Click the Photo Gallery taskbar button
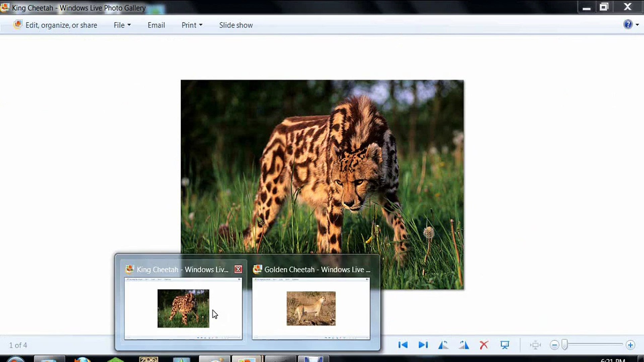The width and height of the screenshot is (644, 362). [247, 359]
